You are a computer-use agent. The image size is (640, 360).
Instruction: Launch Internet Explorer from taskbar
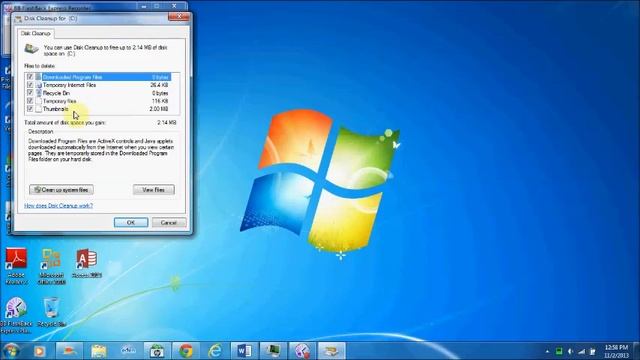click(x=215, y=351)
